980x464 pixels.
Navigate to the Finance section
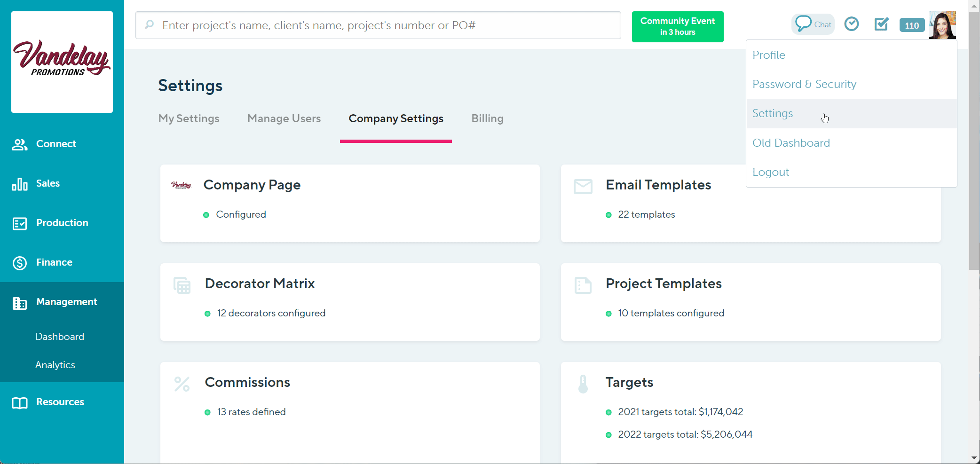point(55,262)
